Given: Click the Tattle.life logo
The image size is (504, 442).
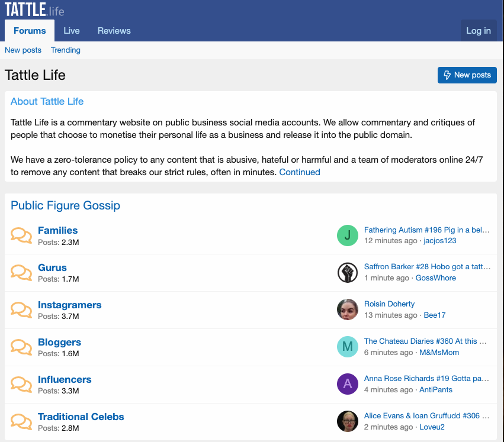Looking at the screenshot, I should click(x=34, y=9).
